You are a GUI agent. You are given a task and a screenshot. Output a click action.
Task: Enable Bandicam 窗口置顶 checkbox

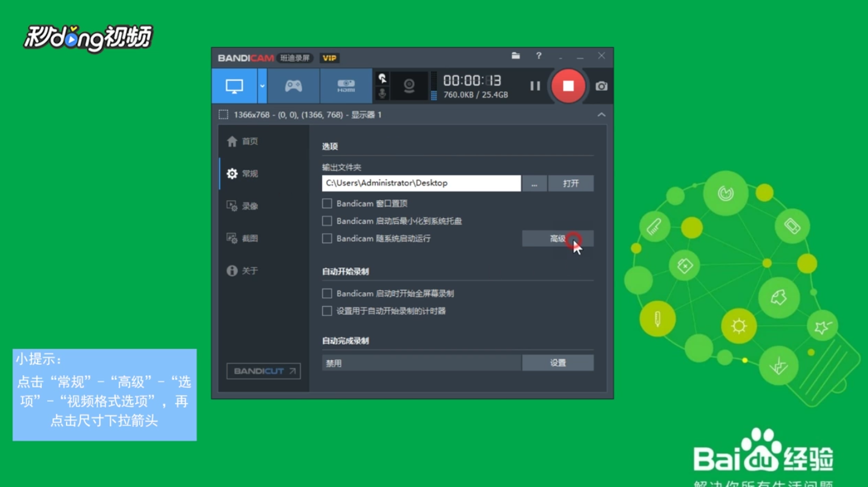[327, 203]
